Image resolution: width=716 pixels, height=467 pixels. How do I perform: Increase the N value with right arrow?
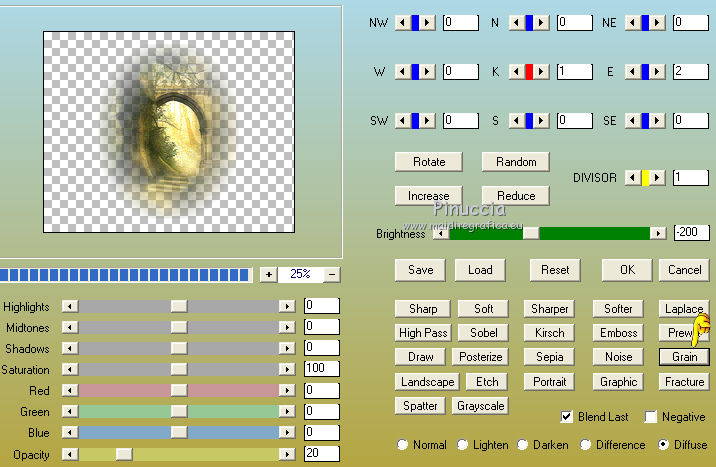click(x=541, y=22)
